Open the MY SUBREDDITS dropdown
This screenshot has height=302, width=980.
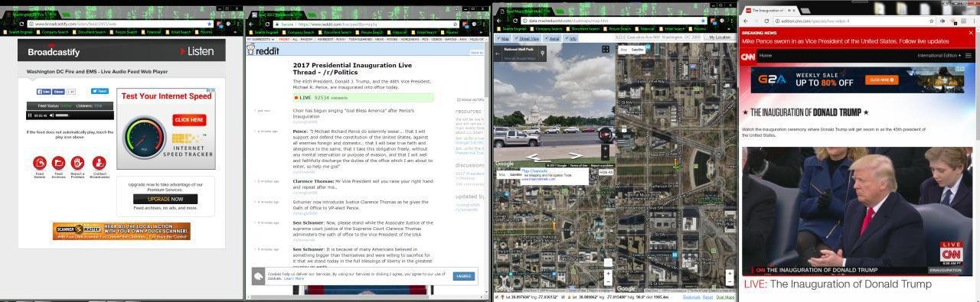click(260, 39)
